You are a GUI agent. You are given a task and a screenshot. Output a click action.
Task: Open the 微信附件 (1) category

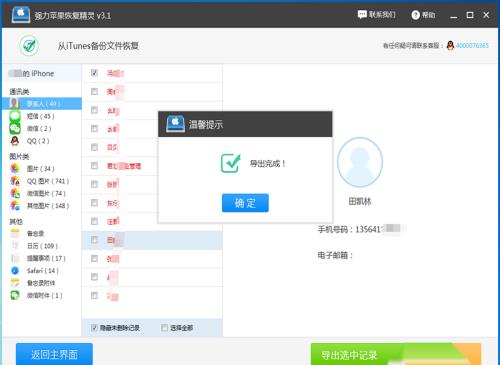tap(44, 295)
